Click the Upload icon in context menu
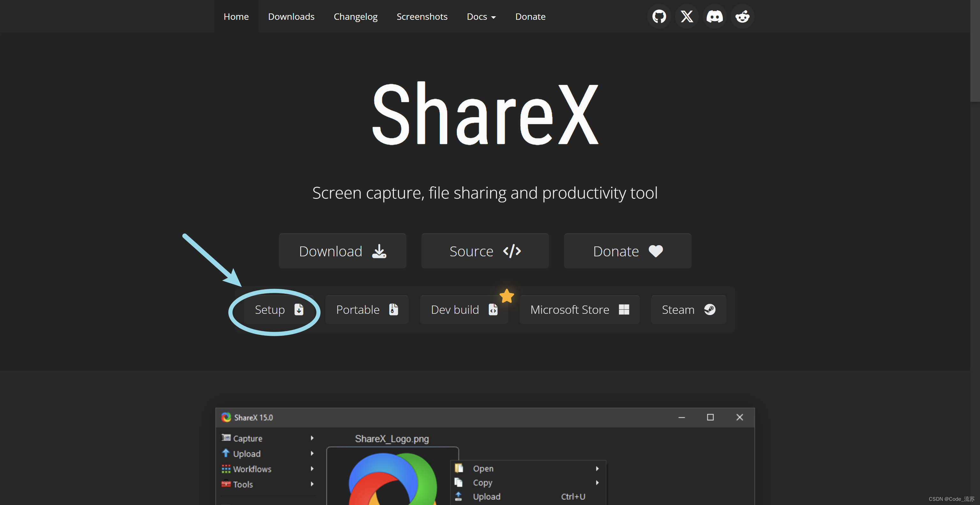 pyautogui.click(x=459, y=496)
